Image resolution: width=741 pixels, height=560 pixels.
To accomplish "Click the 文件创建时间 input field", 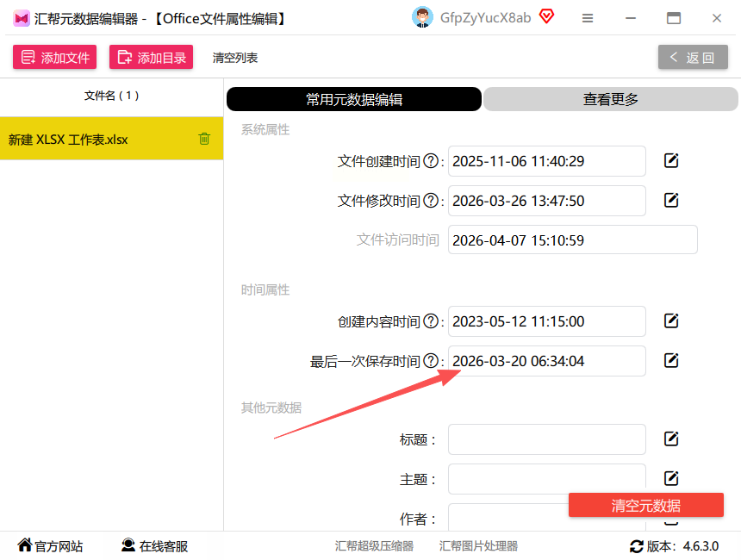I will coord(547,161).
